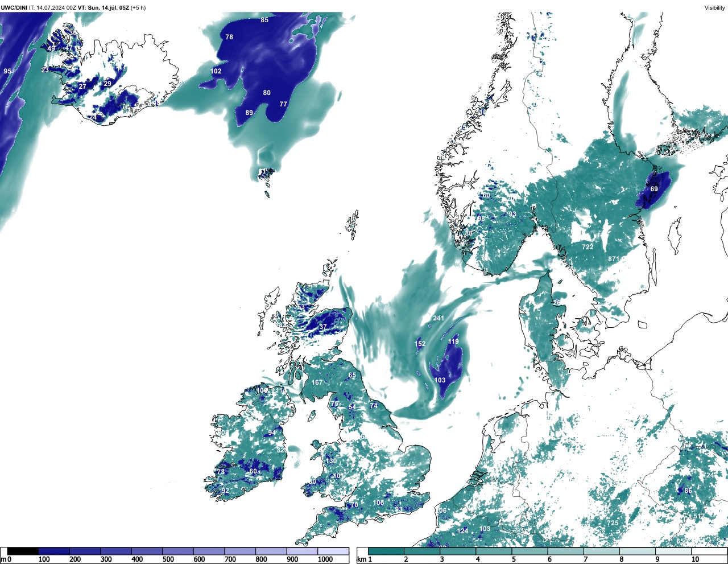Select the dark navy 100–200 m legend swatch
Image resolution: width=728 pixels, height=564 pixels.
coord(54,551)
